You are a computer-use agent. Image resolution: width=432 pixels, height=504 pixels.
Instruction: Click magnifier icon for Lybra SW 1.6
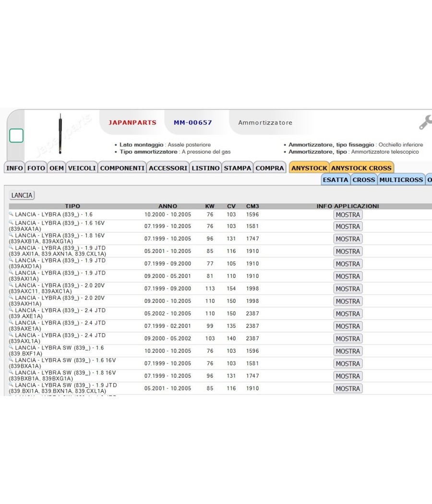click(x=11, y=347)
